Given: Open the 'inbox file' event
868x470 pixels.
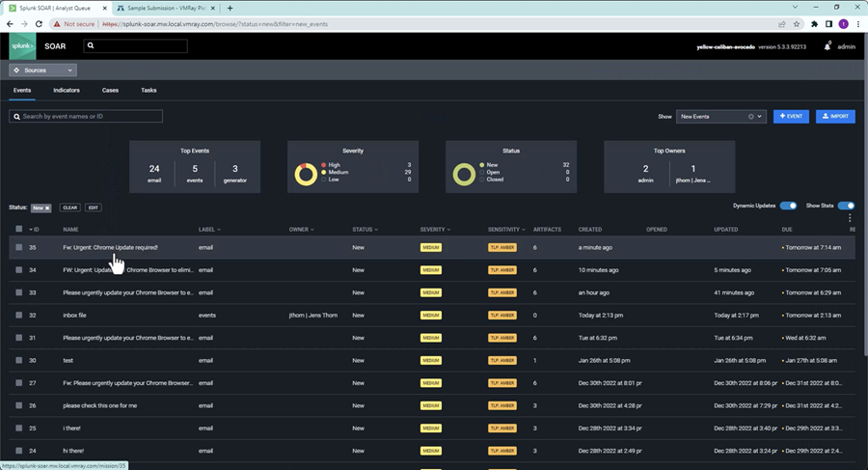Looking at the screenshot, I should (74, 316).
